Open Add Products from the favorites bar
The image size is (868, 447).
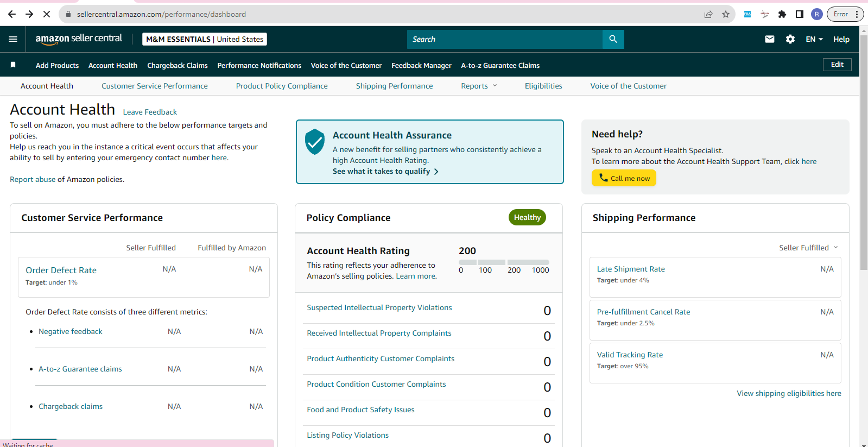click(x=57, y=65)
